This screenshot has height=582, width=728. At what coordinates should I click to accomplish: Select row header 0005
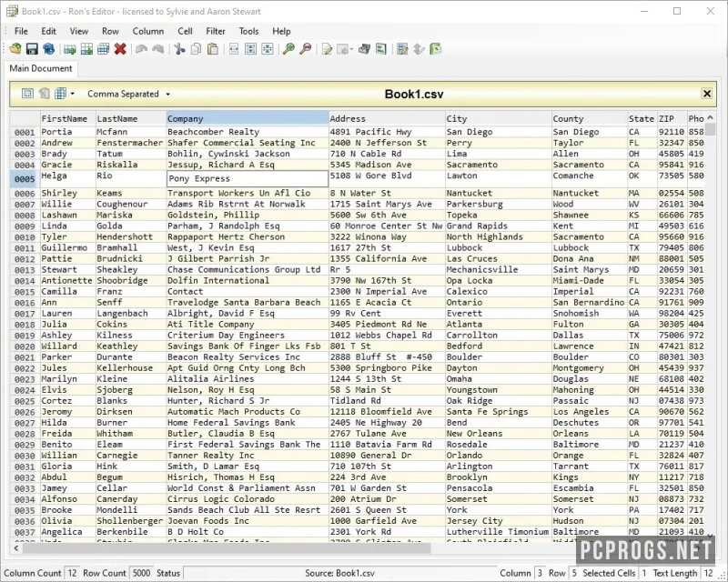tap(25, 178)
